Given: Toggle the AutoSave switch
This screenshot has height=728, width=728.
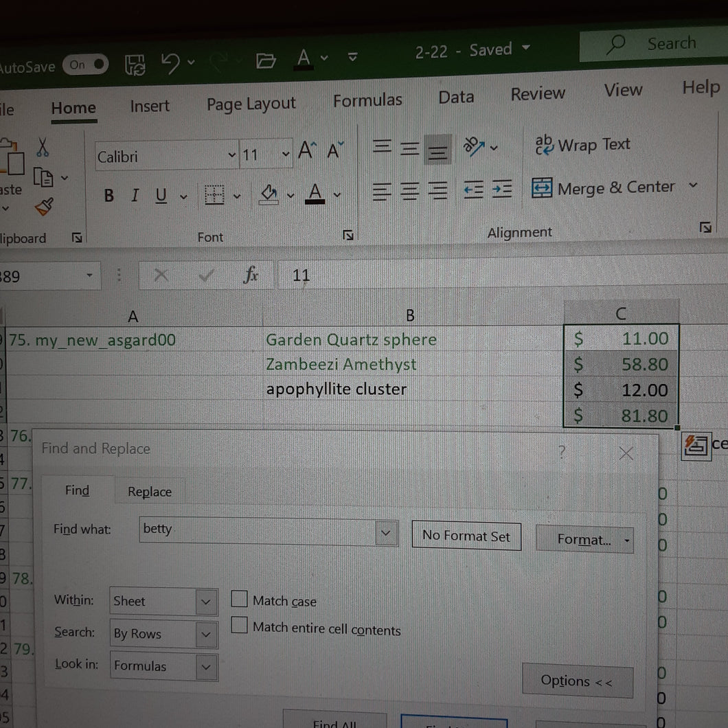Looking at the screenshot, I should 86,65.
